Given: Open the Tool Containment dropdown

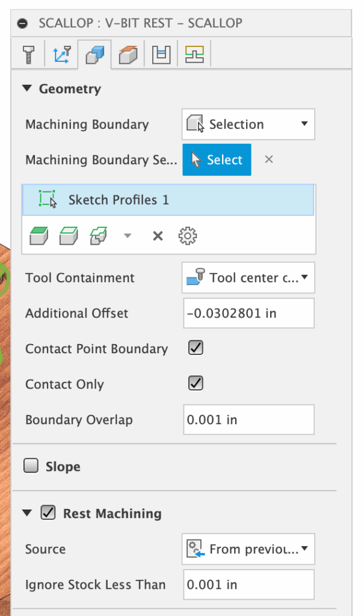Looking at the screenshot, I should click(248, 278).
